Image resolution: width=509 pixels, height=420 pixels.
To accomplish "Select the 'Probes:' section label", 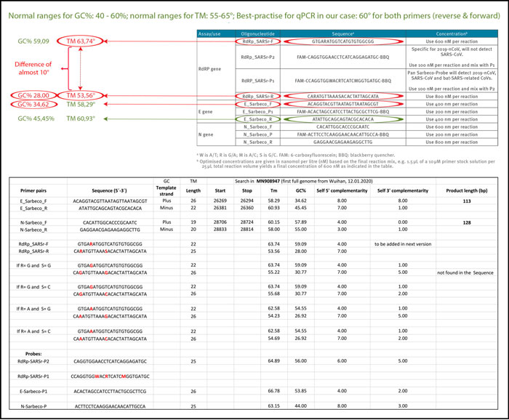I will coord(29,352).
